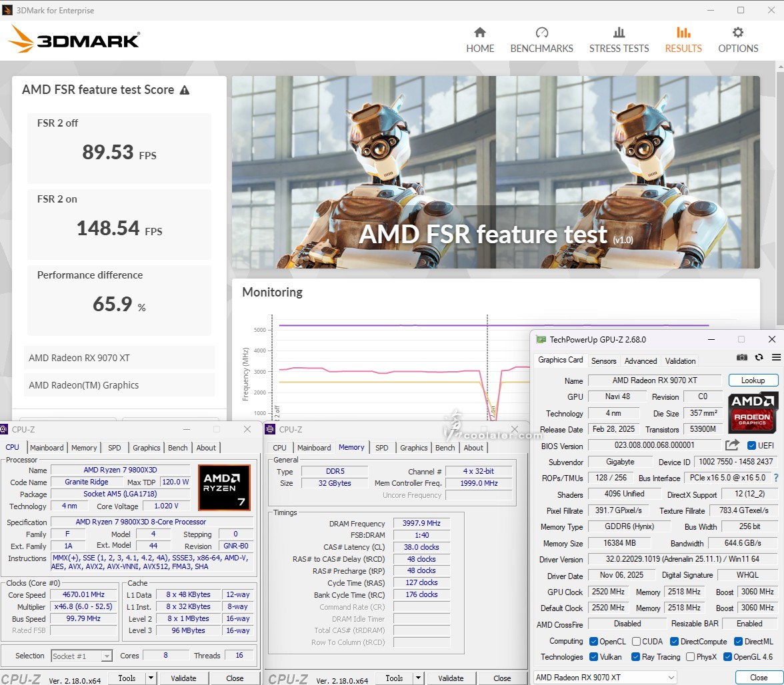Open the GPU selection dropdown in GPU-Z
784x685 pixels.
[x=605, y=678]
